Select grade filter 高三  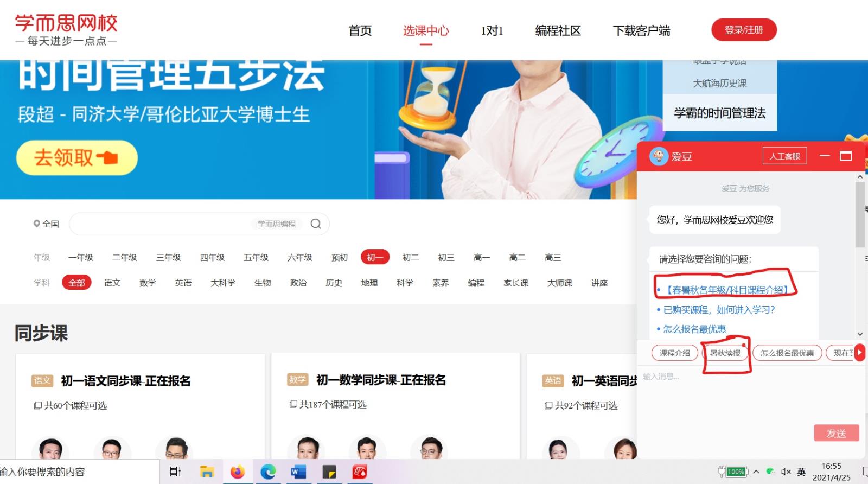tap(553, 257)
